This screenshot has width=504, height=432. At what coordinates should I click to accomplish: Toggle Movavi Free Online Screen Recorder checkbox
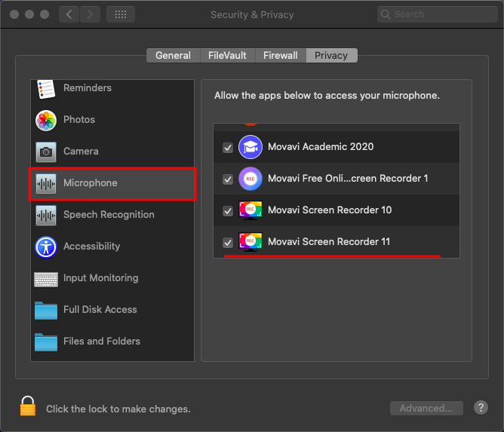click(x=228, y=179)
